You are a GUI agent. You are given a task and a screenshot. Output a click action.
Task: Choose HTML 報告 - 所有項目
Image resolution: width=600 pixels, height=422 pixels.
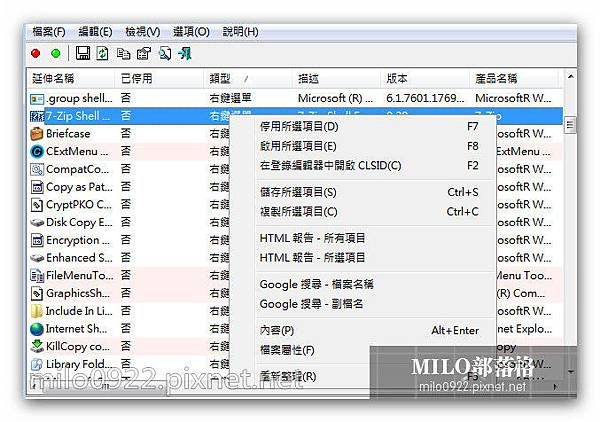(x=369, y=238)
